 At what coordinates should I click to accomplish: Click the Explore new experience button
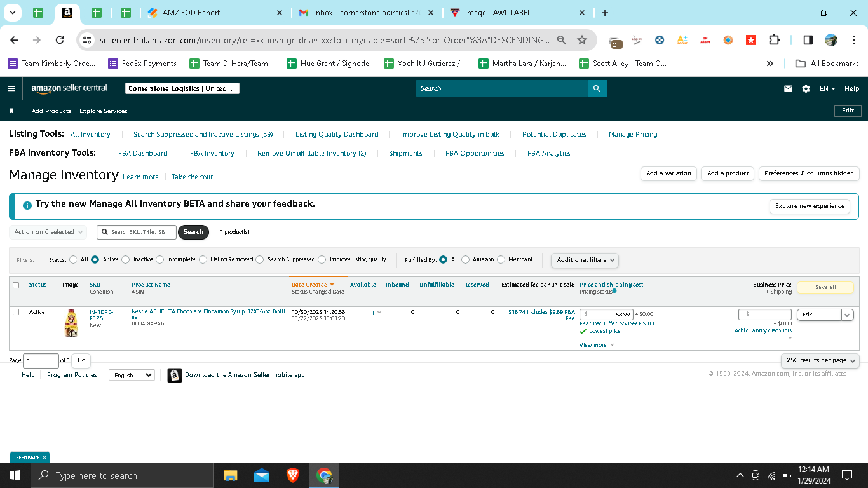coord(810,206)
